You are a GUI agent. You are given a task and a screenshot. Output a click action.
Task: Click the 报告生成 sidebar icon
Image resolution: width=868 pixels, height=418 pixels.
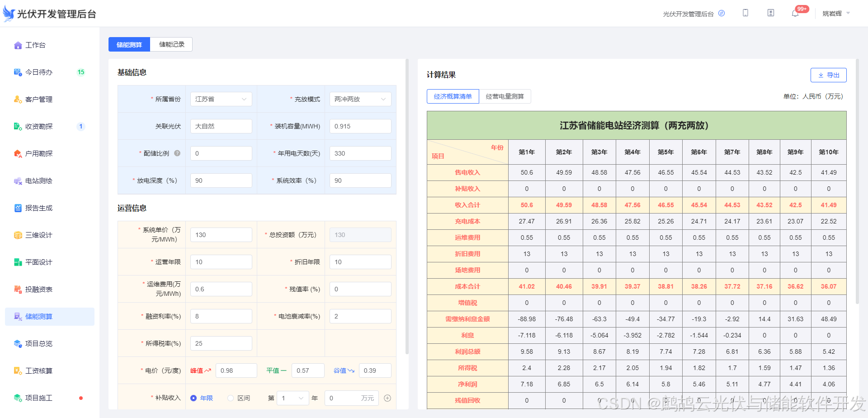(x=18, y=208)
